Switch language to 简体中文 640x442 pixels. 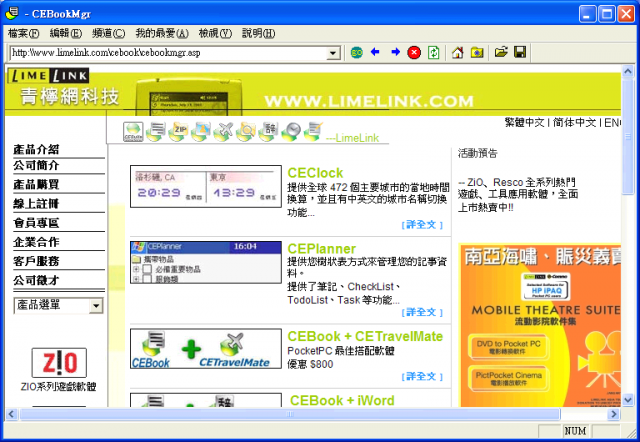tap(574, 122)
